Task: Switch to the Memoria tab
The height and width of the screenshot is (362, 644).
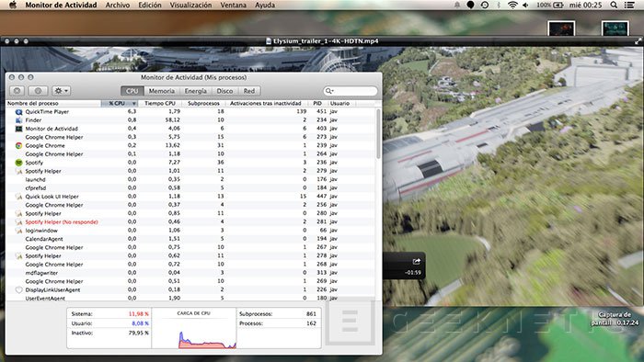Action: coord(161,91)
